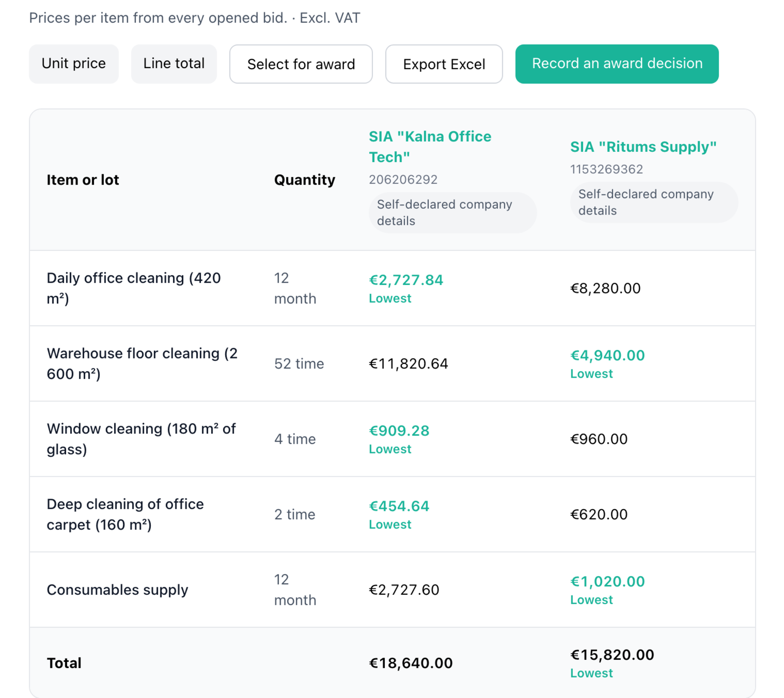784x698 pixels.
Task: Click the €909.28 lowest price
Action: [x=399, y=431]
